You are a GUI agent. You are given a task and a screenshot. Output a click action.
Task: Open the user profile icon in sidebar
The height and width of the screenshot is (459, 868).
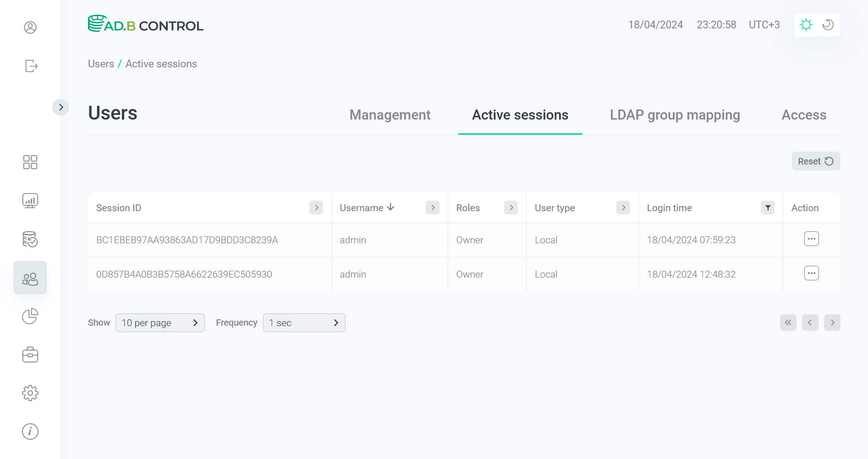pyautogui.click(x=30, y=27)
